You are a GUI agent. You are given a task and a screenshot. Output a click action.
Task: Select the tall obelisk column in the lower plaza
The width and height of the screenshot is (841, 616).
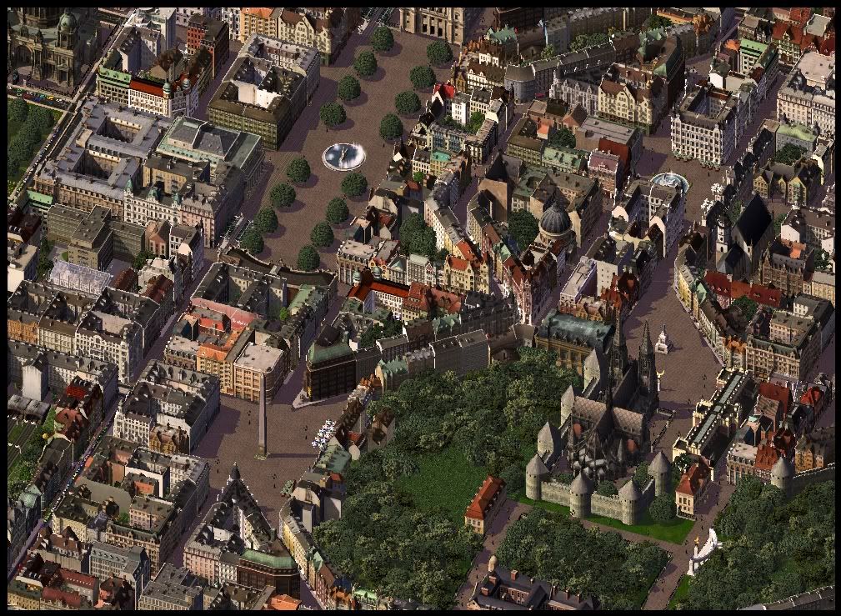tap(262, 415)
